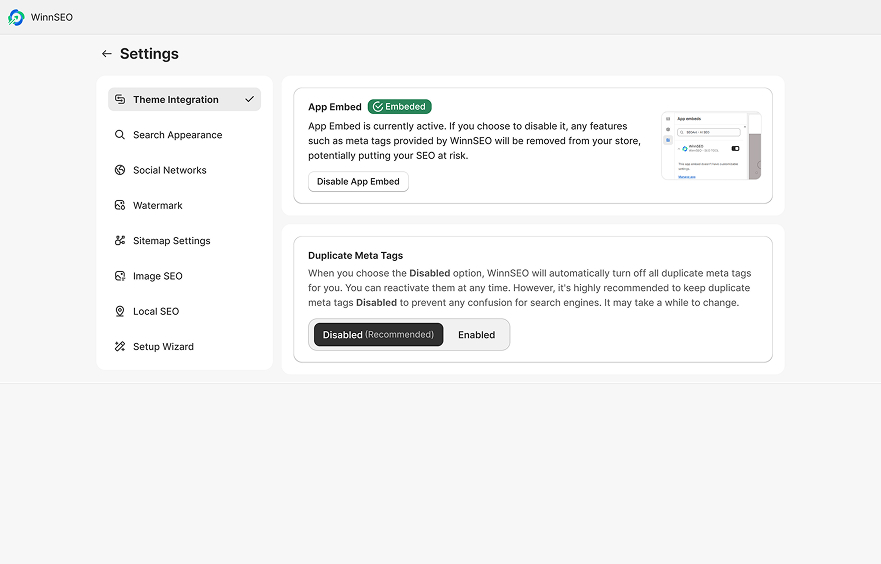The image size is (881, 564).
Task: Select Watermark in the settings sidebar
Action: [184, 206]
